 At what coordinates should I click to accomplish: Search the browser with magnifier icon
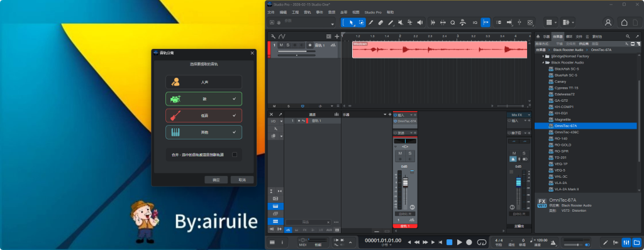pos(628,36)
